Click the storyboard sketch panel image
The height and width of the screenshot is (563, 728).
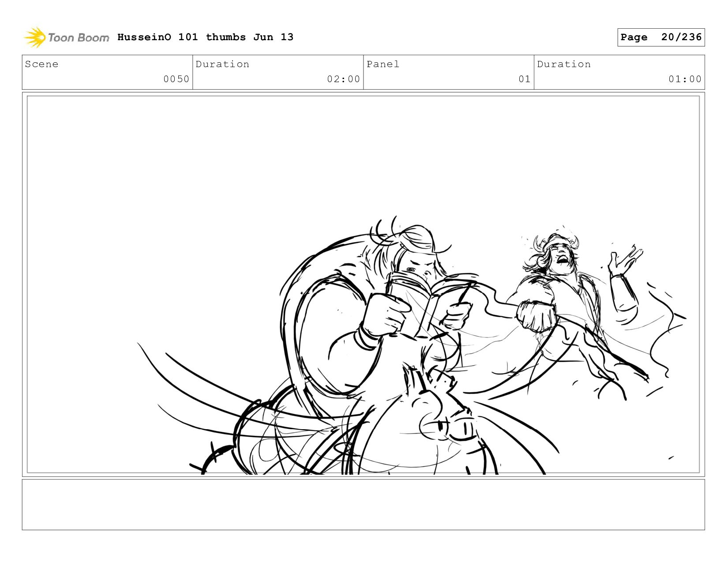click(363, 284)
